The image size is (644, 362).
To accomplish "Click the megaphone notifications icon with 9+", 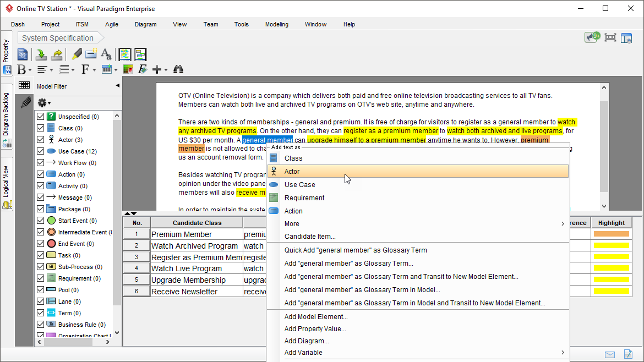I will point(592,37).
